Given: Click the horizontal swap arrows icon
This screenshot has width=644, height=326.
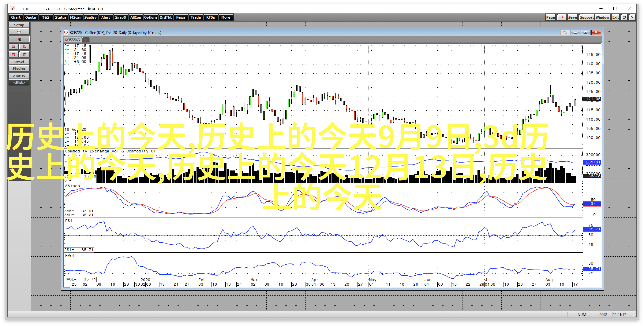Looking at the screenshot, I should (x=14, y=47).
